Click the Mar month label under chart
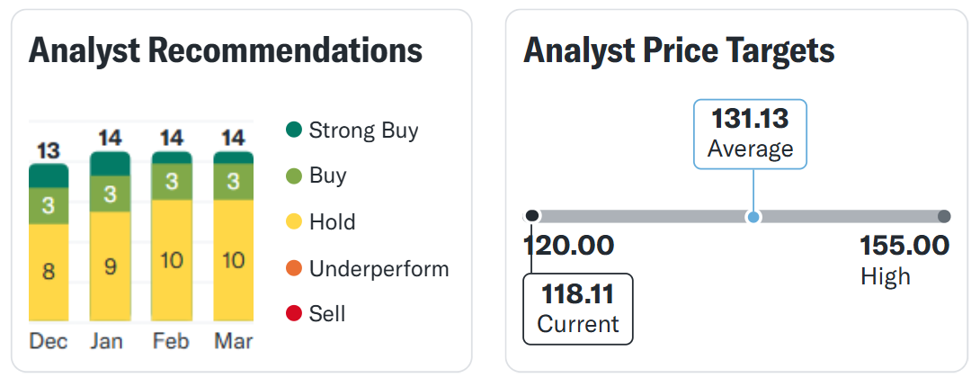The height and width of the screenshot is (378, 980). pos(234,341)
